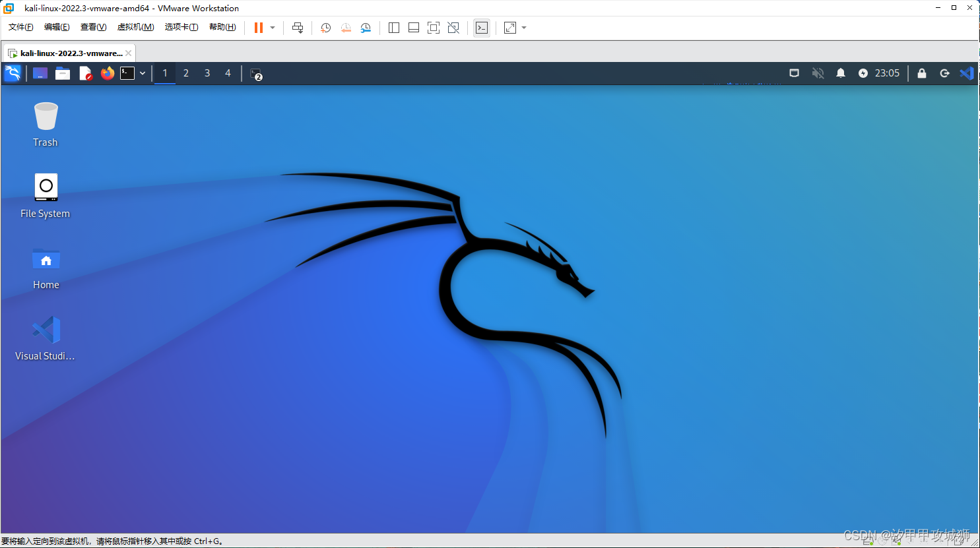
Task: Open the 虚拟机(M) menu
Action: pos(135,27)
